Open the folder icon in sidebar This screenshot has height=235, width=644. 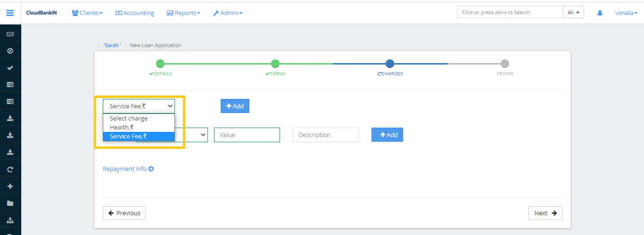tap(10, 203)
